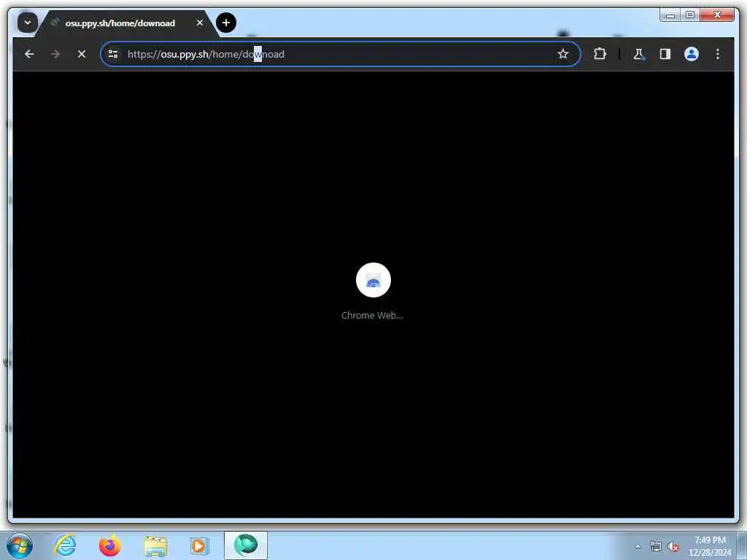Open the clock showing 7:49 PM
This screenshot has width=747, height=560.
[x=710, y=546]
